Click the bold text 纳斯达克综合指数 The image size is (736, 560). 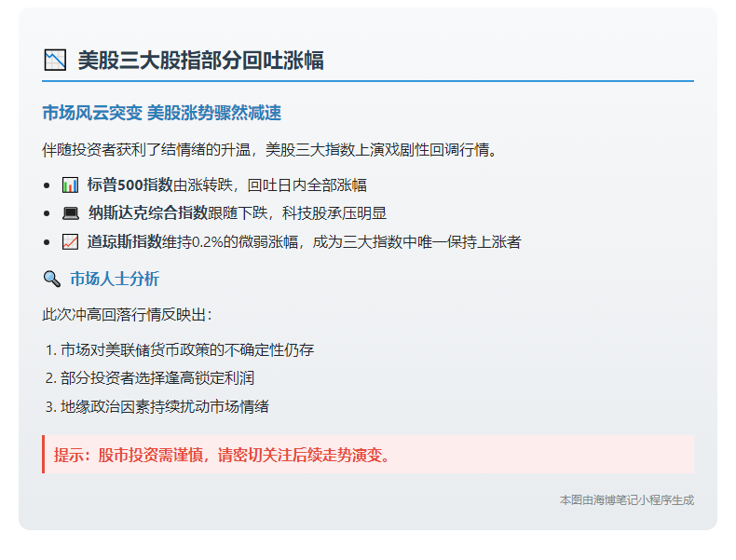[x=148, y=213]
